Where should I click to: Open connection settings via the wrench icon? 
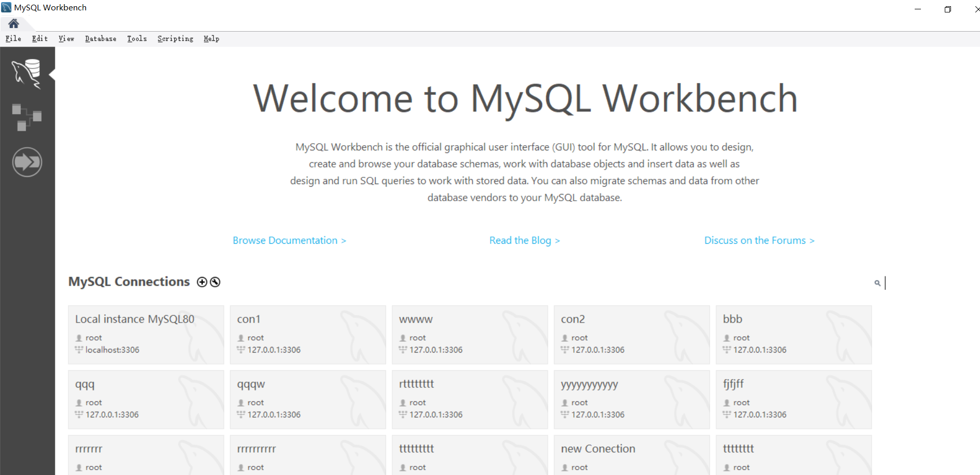215,282
